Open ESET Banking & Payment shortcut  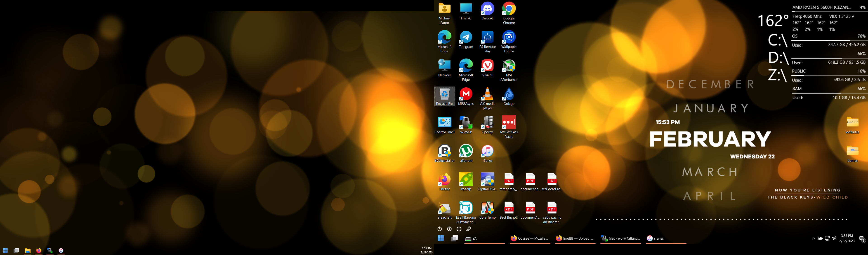pyautogui.click(x=466, y=213)
